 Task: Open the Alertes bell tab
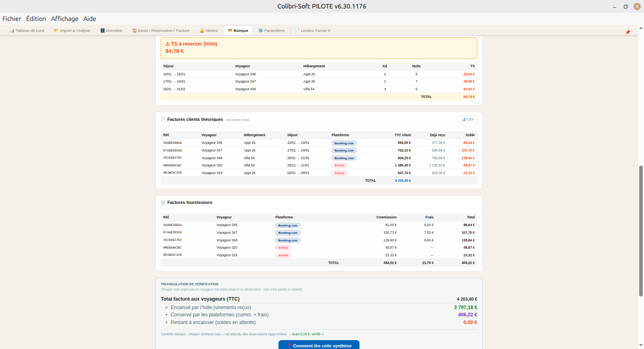click(x=208, y=31)
